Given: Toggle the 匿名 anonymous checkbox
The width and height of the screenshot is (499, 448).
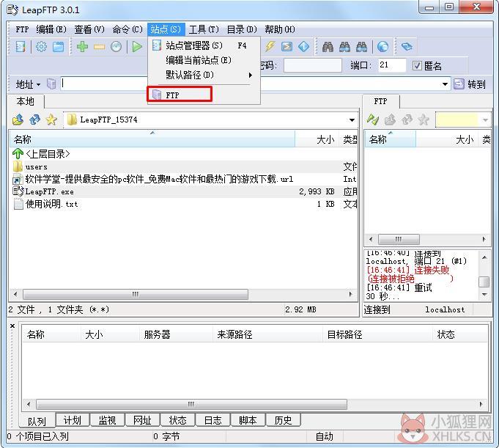Looking at the screenshot, I should point(417,65).
